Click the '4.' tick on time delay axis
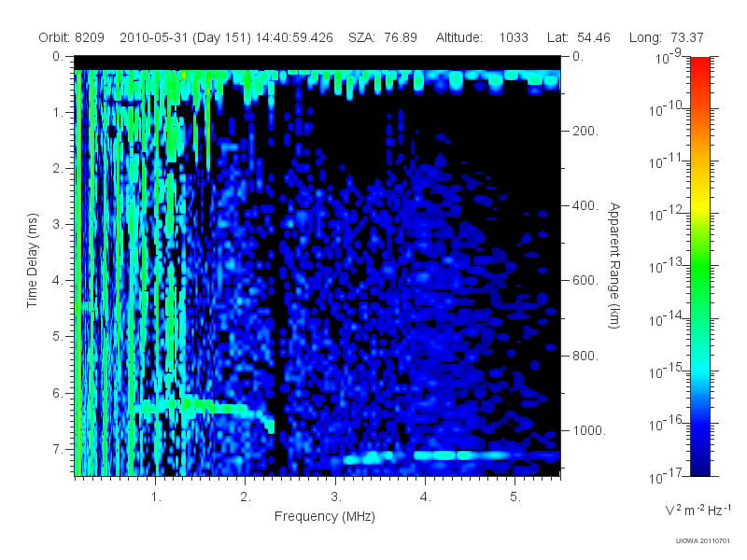 pos(57,281)
